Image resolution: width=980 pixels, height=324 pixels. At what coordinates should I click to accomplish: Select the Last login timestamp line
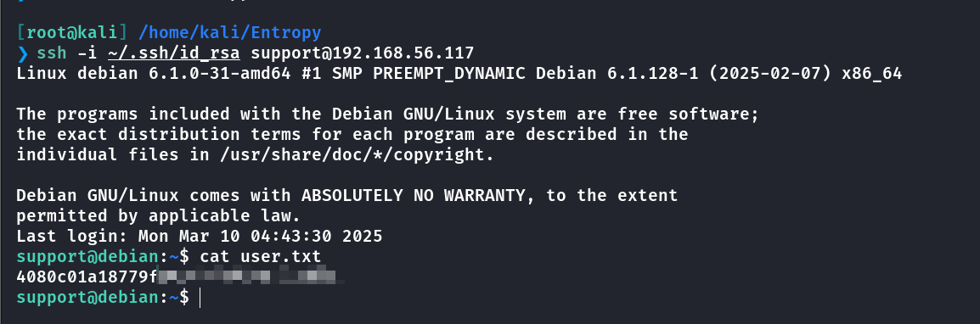click(200, 237)
